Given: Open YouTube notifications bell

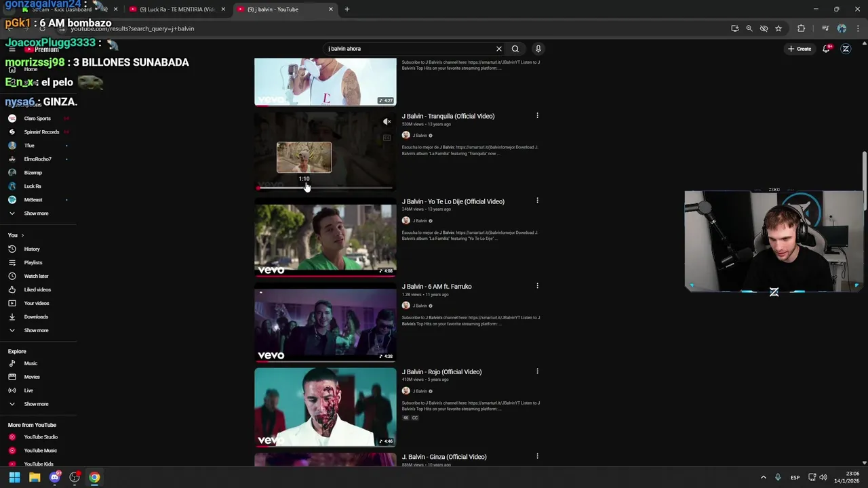Looking at the screenshot, I should click(827, 49).
